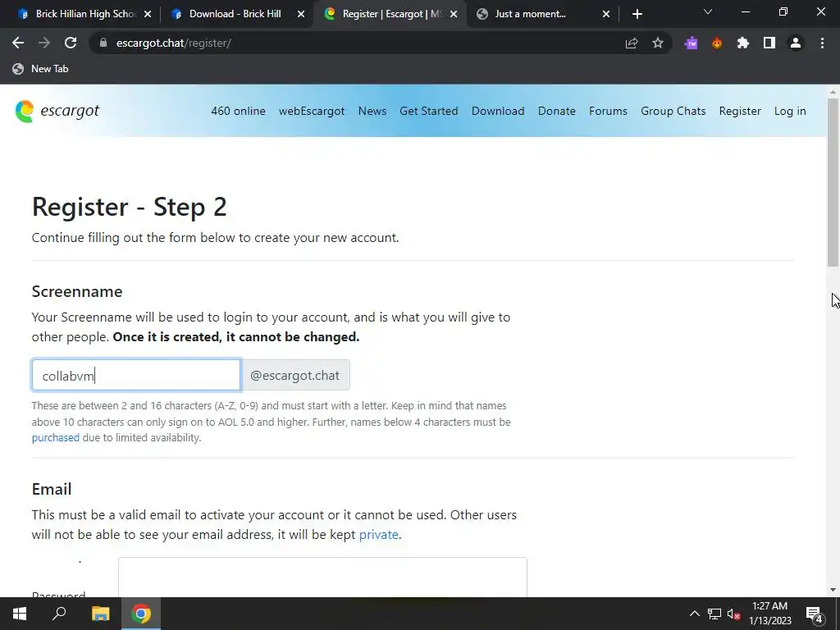Image resolution: width=840 pixels, height=630 pixels.
Task: Open webEscargot in the nav bar
Action: point(312,111)
